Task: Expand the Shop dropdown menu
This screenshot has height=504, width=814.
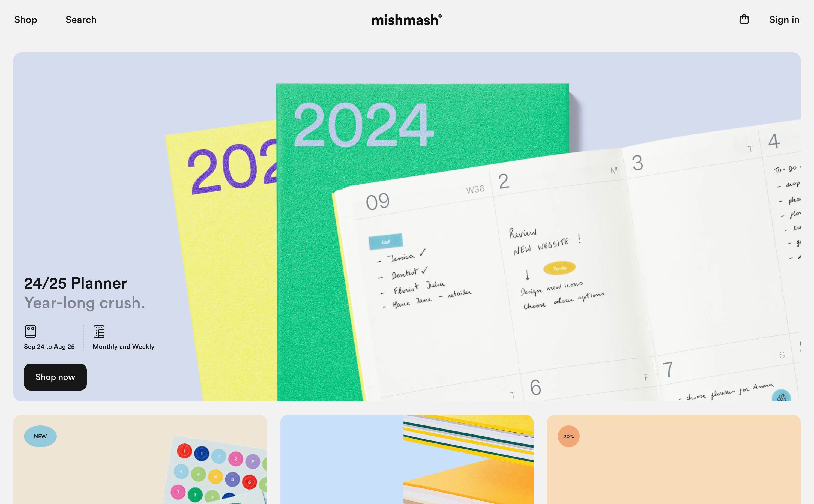Action: pos(26,20)
